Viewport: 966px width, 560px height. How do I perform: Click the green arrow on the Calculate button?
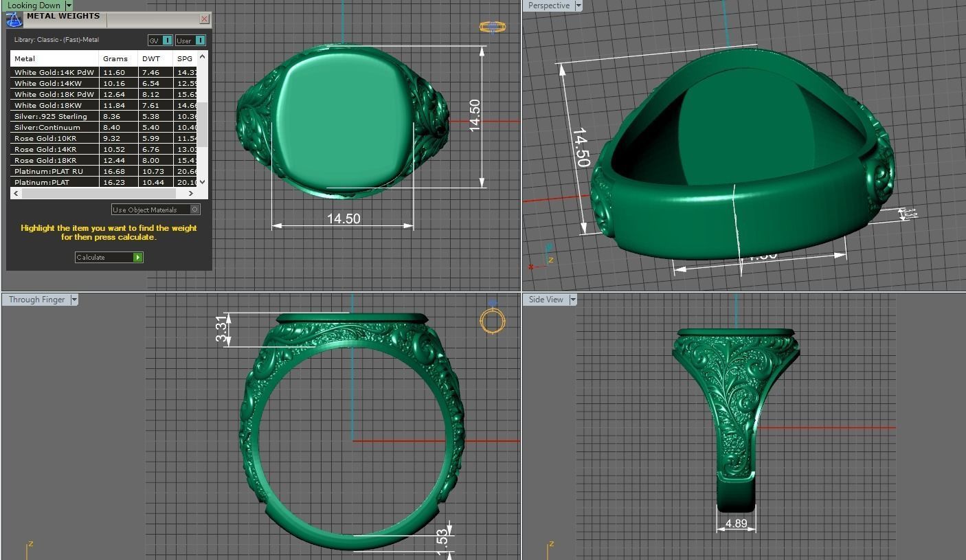(x=138, y=257)
